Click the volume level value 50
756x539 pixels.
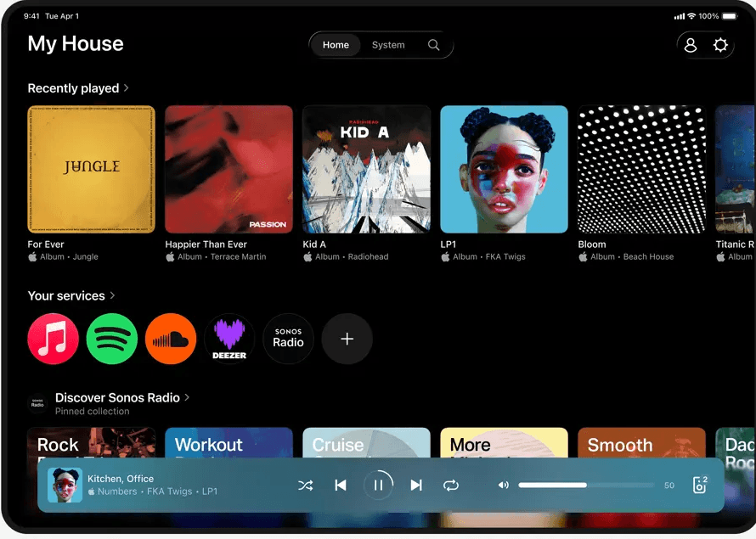click(669, 485)
